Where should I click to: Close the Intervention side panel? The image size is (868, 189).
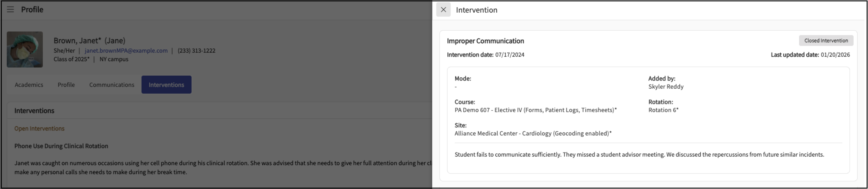443,10
